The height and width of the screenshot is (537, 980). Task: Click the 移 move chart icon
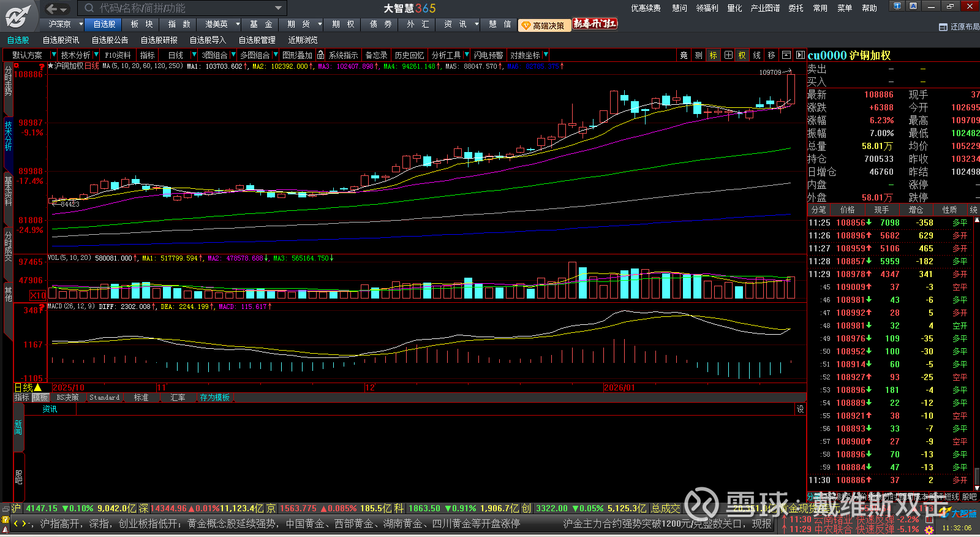click(x=772, y=55)
